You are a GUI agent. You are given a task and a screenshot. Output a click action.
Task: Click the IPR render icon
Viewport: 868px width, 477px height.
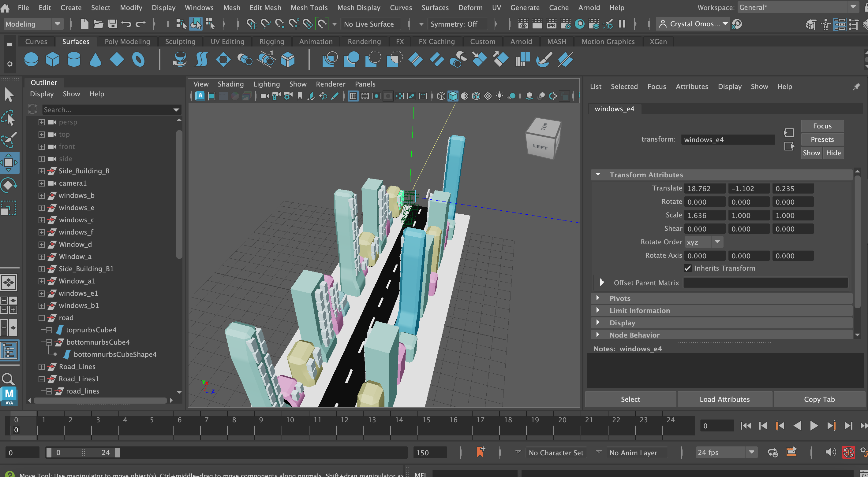click(x=551, y=24)
